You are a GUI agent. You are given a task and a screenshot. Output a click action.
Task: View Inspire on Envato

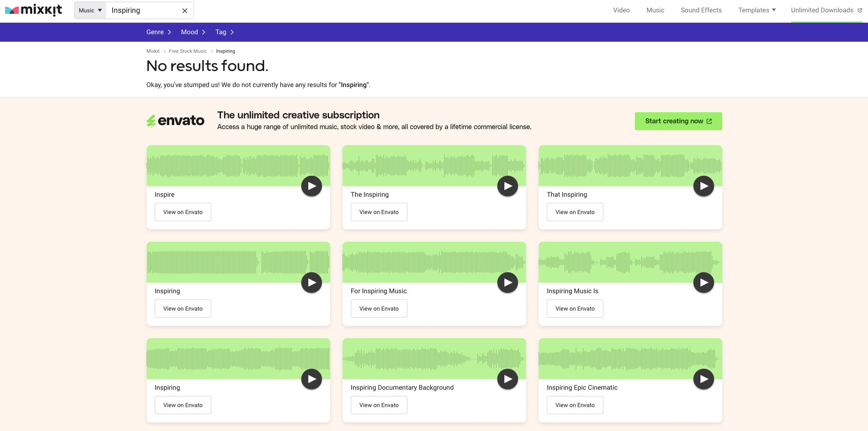pos(183,212)
